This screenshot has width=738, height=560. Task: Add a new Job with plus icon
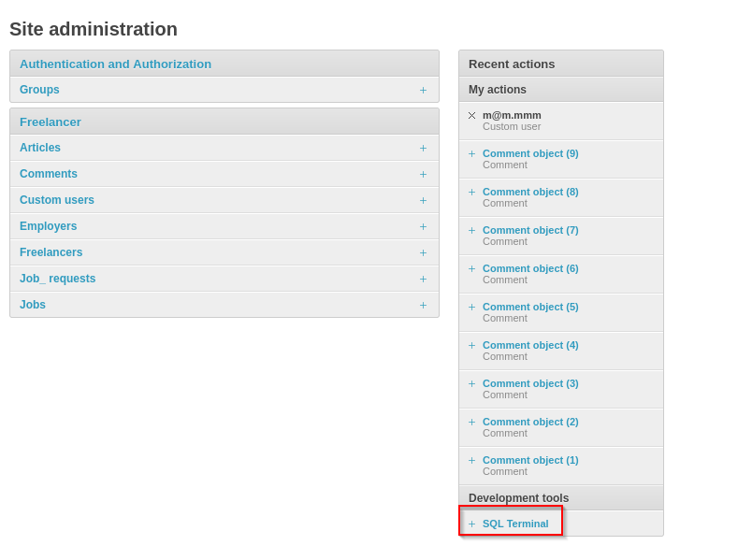coord(423,306)
